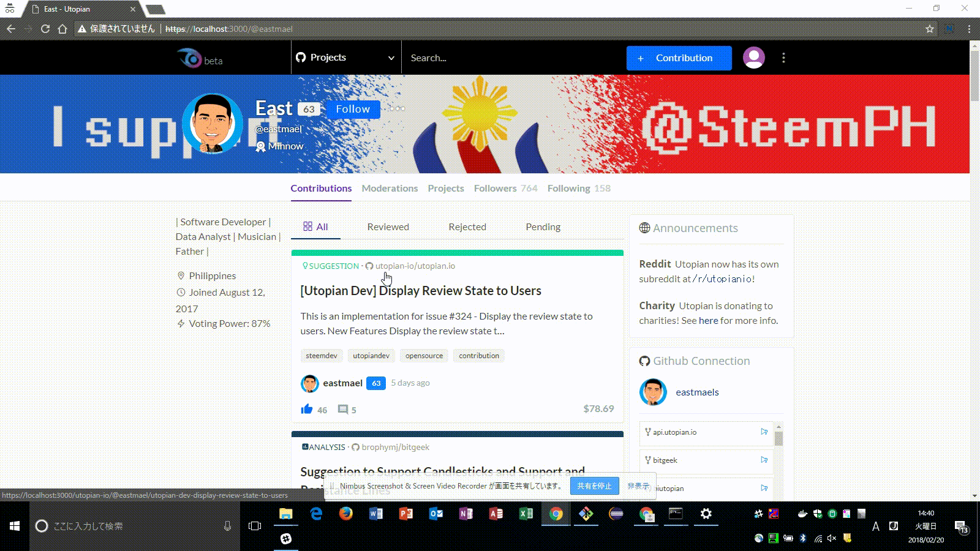This screenshot has height=551, width=980.
Task: Select the Rejected filter tab
Action: click(x=467, y=227)
